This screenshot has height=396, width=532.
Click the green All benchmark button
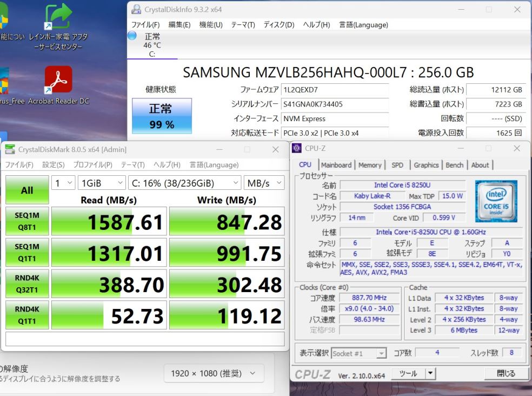[x=27, y=190]
